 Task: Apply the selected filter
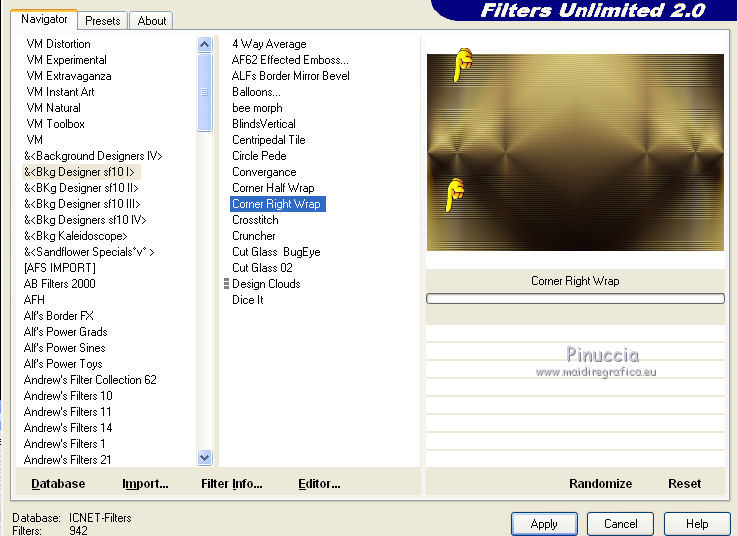(x=544, y=524)
